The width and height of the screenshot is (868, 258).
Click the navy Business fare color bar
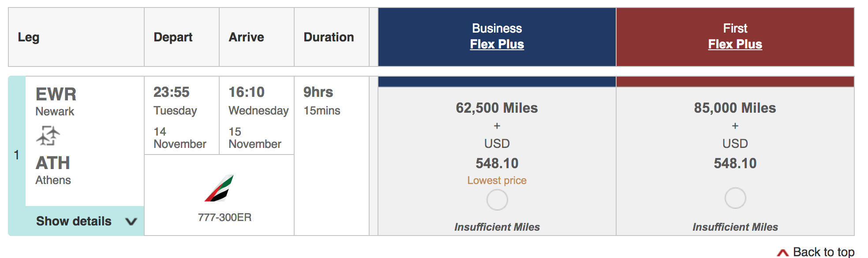(497, 81)
